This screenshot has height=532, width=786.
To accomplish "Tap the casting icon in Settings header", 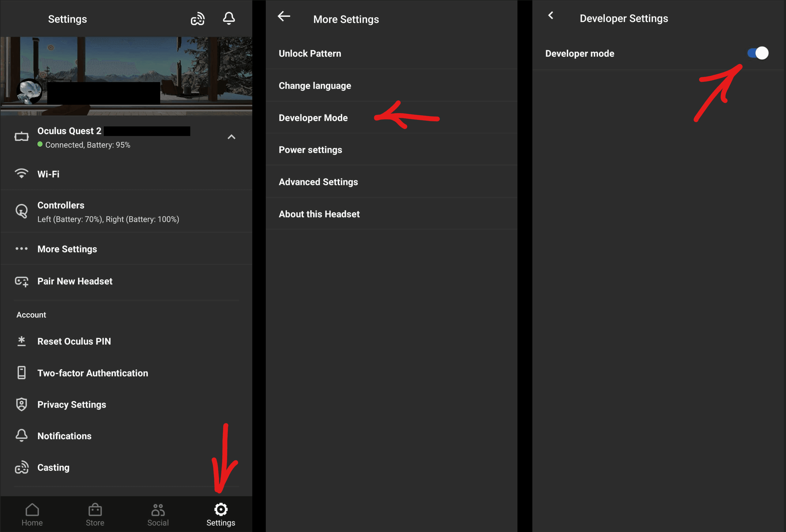I will point(197,19).
